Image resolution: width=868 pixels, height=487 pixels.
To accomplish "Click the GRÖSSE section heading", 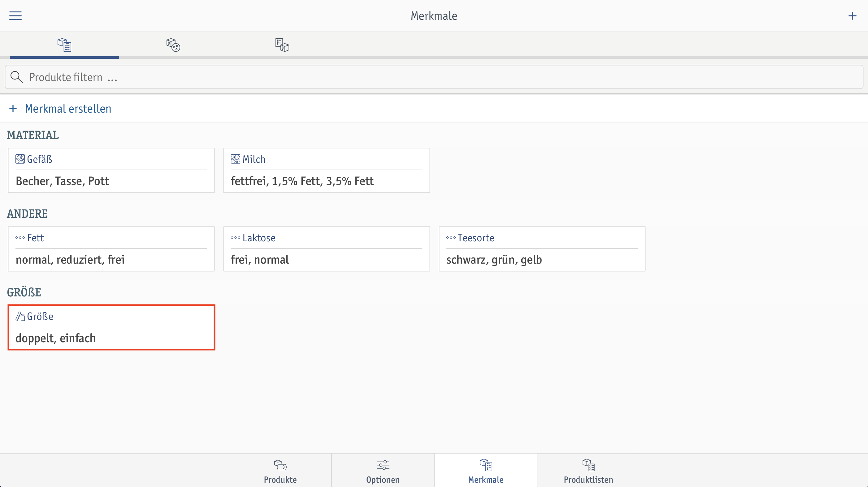I will click(24, 292).
